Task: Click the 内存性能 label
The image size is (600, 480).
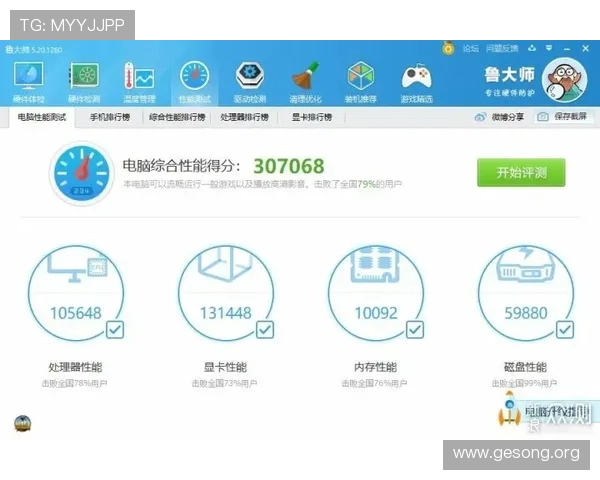Action: coord(375,367)
